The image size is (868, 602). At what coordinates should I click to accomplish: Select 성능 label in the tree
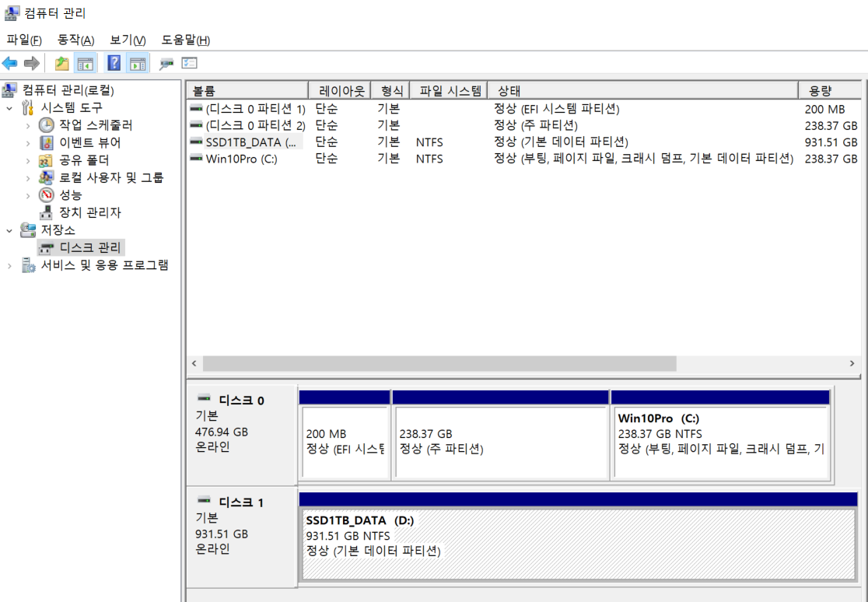(70, 195)
